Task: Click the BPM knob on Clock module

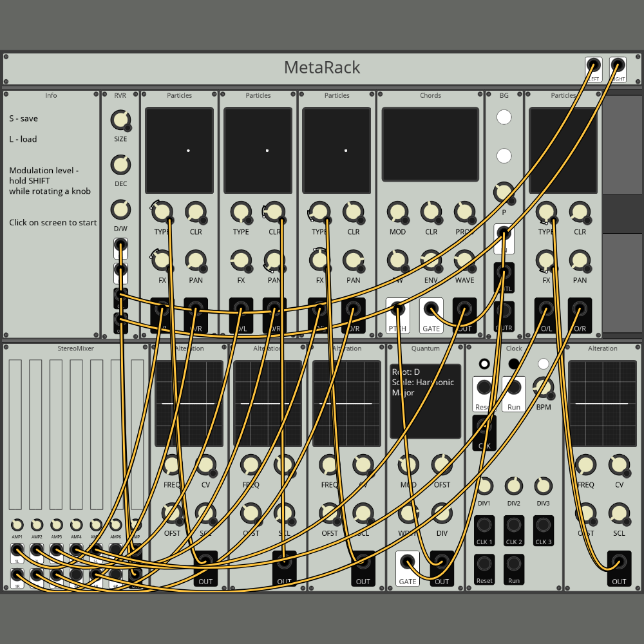Action: (543, 387)
